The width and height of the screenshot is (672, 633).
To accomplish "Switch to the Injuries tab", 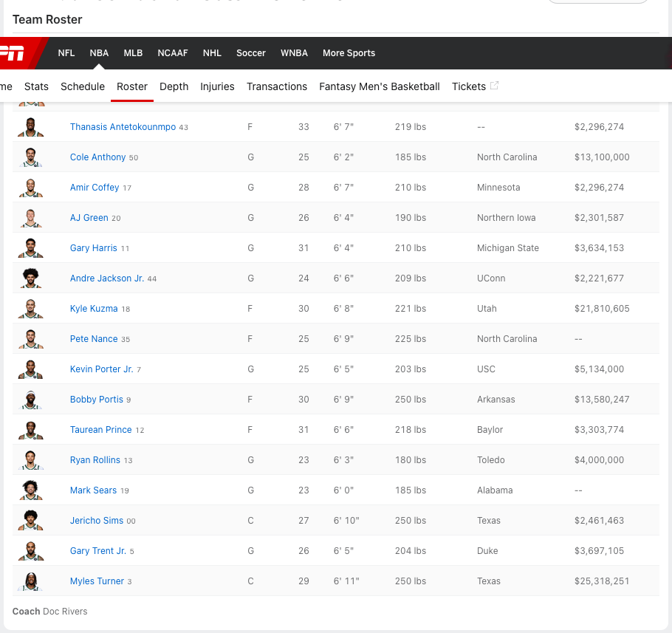I will (217, 86).
